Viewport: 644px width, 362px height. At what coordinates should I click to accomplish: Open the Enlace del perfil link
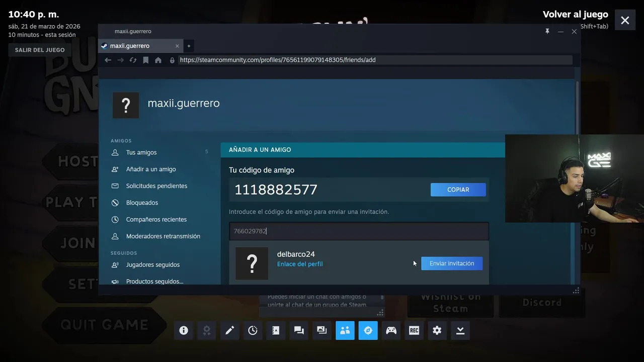click(300, 264)
